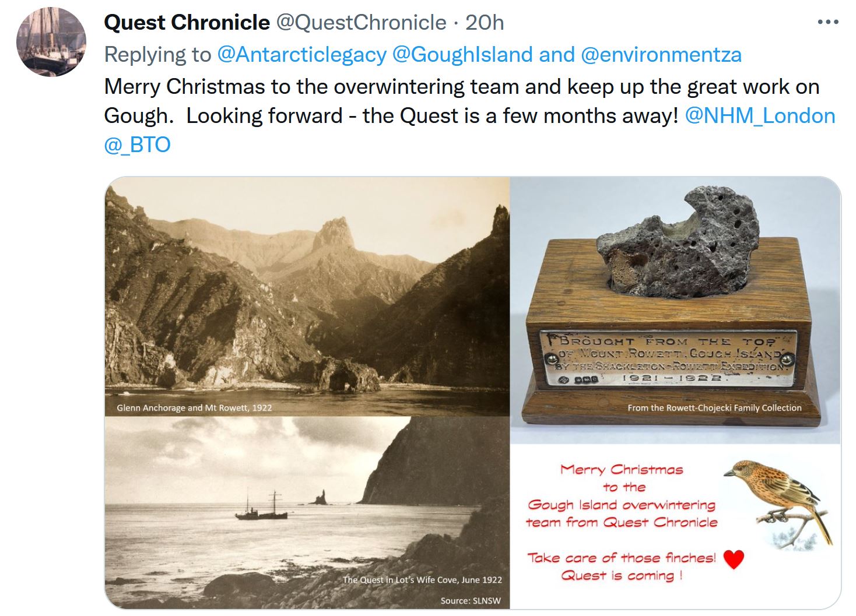
Task: Visit the @Antarcticlegacy mention
Action: click(x=302, y=55)
